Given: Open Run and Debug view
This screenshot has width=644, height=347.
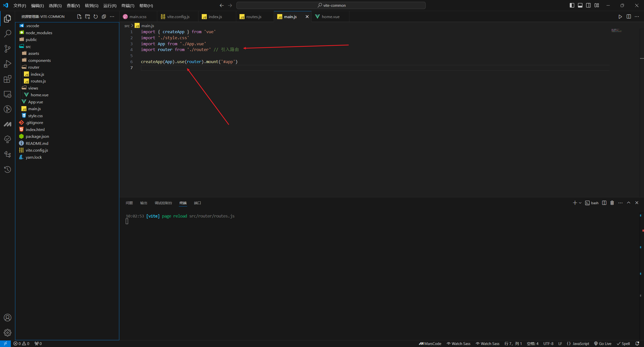Looking at the screenshot, I should (8, 64).
